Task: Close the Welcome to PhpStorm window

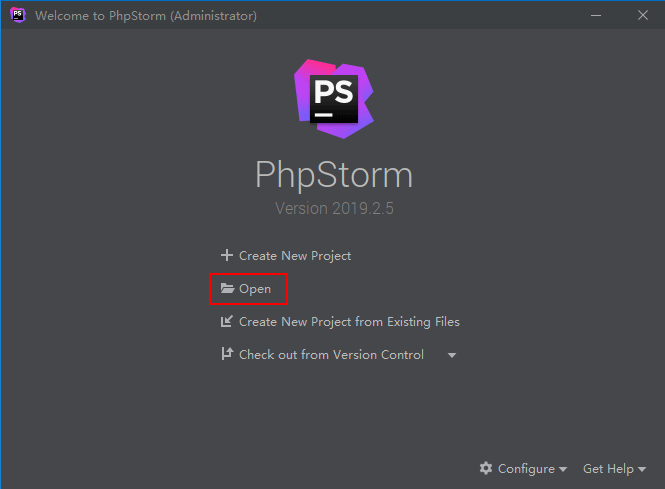Action: [x=643, y=15]
